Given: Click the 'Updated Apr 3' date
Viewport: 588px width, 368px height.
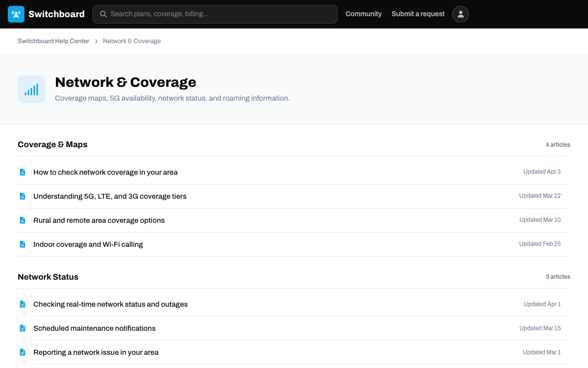Looking at the screenshot, I should [542, 172].
